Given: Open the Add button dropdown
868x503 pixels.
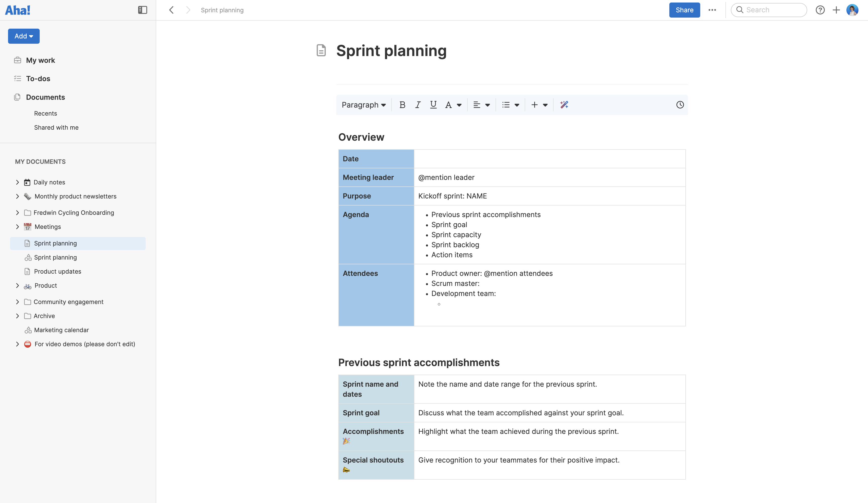Looking at the screenshot, I should tap(23, 36).
